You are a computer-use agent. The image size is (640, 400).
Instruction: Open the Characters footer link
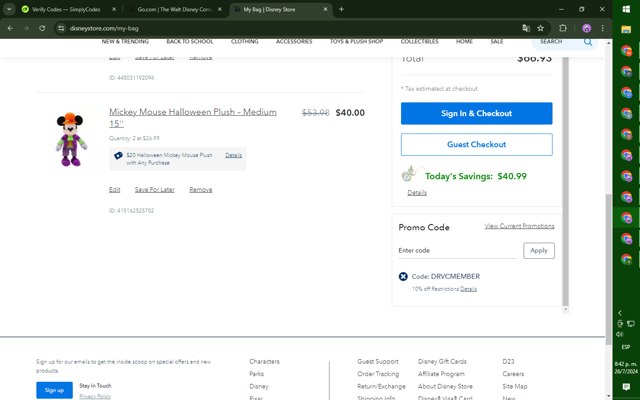(x=264, y=362)
